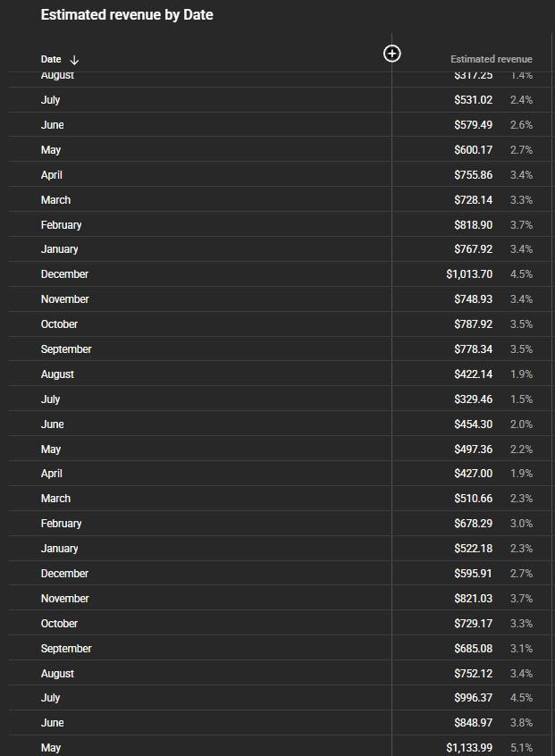Click the $510.66 March revenue value

(x=472, y=499)
